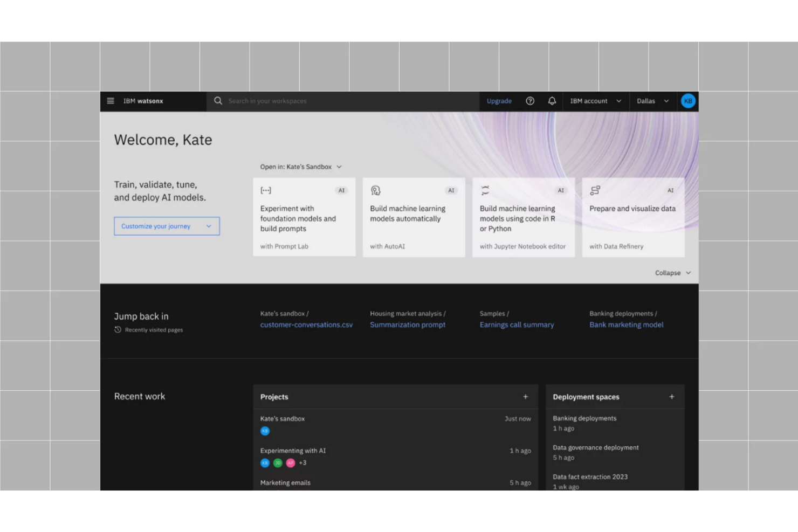Click the Upgrade button
798x532 pixels.
(x=499, y=101)
